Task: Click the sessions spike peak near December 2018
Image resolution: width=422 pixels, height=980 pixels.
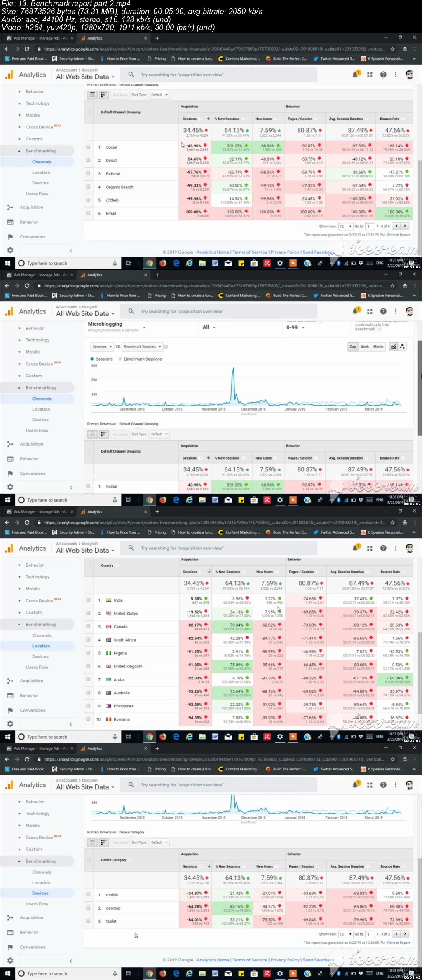Action: (233, 368)
